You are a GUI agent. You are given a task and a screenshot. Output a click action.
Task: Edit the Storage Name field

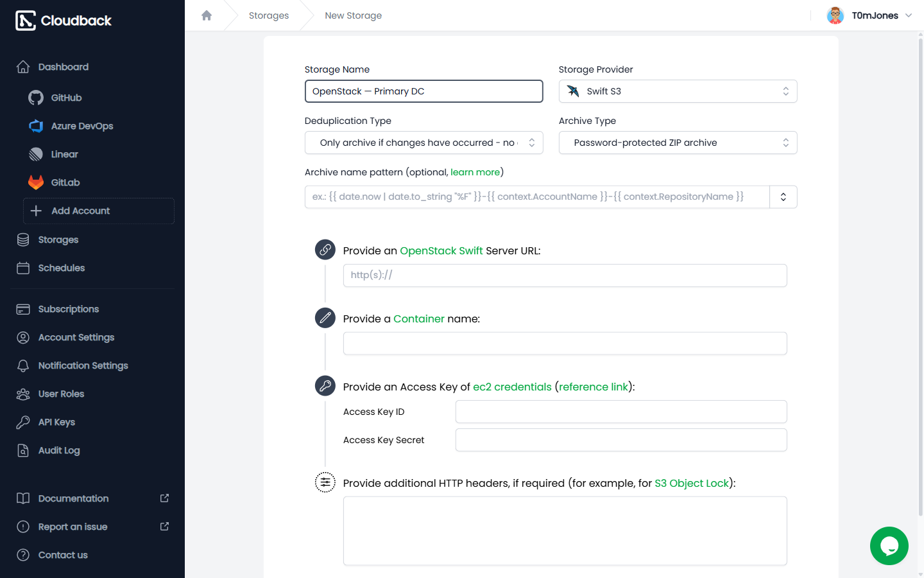tap(424, 91)
